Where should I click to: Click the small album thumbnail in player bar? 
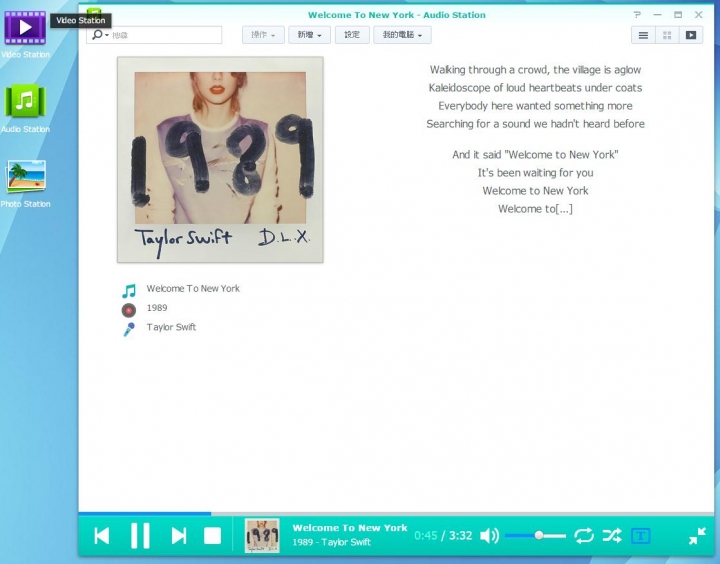(x=262, y=536)
